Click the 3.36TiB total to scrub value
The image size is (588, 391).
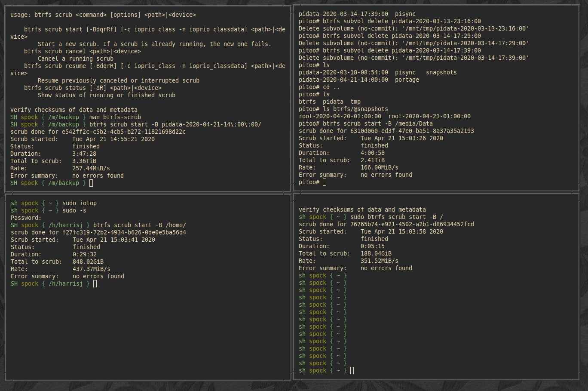[84, 161]
